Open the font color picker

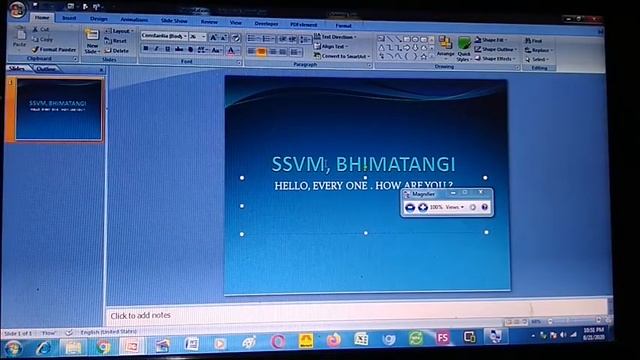point(232,51)
